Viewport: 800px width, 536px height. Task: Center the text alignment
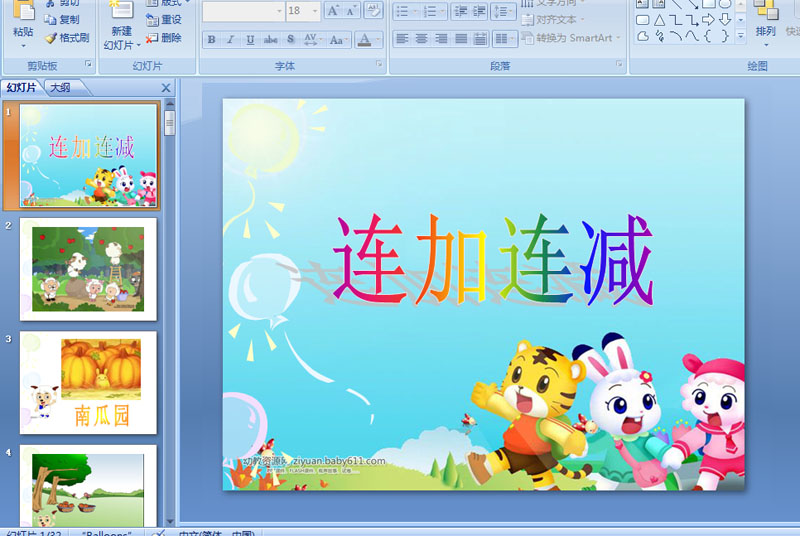421,39
